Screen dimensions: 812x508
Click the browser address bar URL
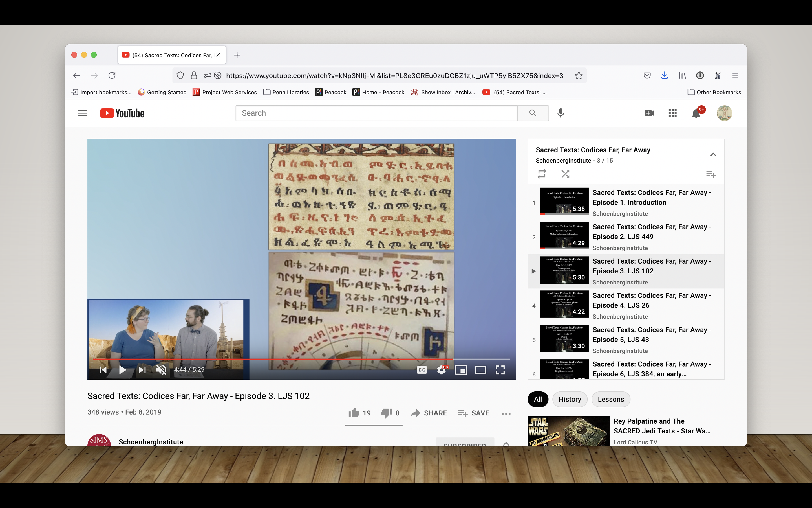pos(395,76)
